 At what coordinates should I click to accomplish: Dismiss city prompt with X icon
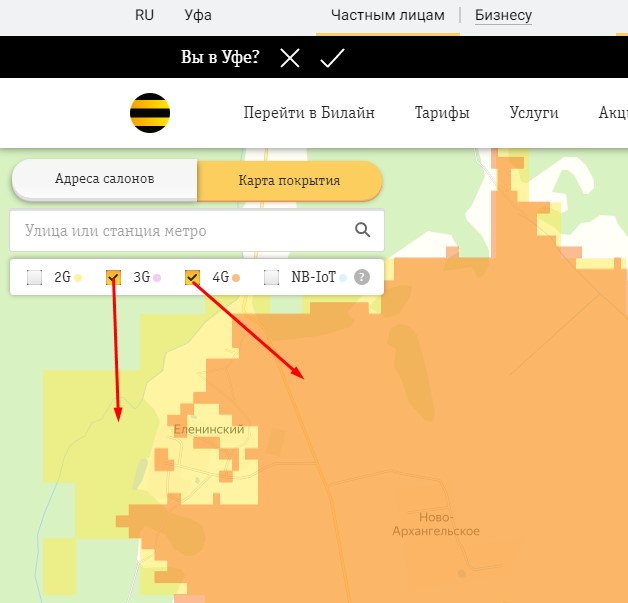point(290,58)
